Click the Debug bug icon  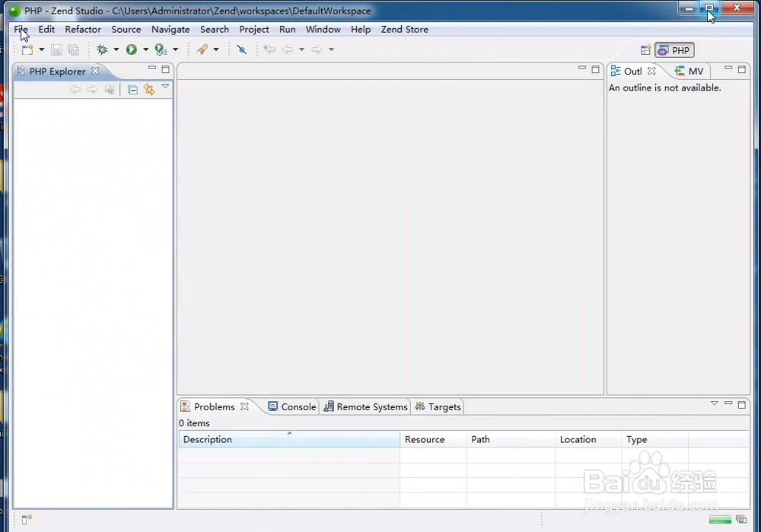pyautogui.click(x=102, y=49)
